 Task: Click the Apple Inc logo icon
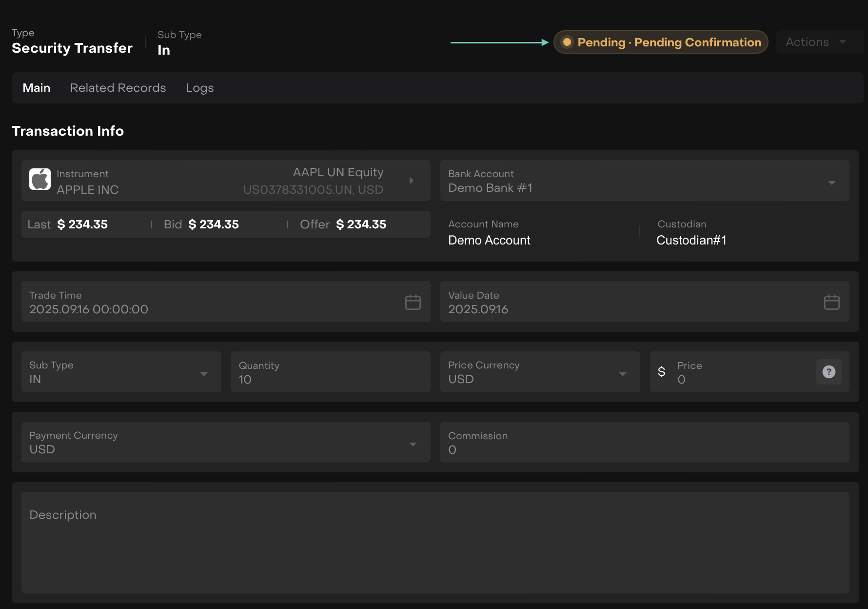pos(40,180)
